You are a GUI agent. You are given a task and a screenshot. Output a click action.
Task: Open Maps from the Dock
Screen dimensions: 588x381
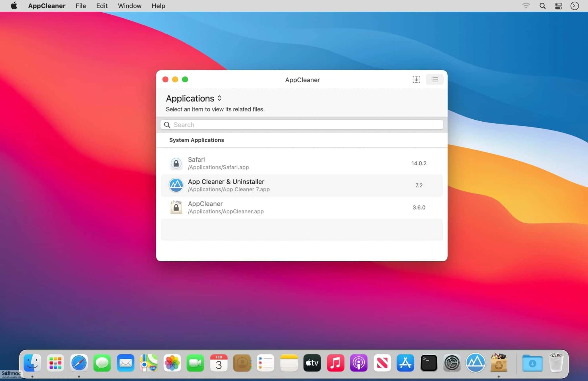pyautogui.click(x=149, y=363)
